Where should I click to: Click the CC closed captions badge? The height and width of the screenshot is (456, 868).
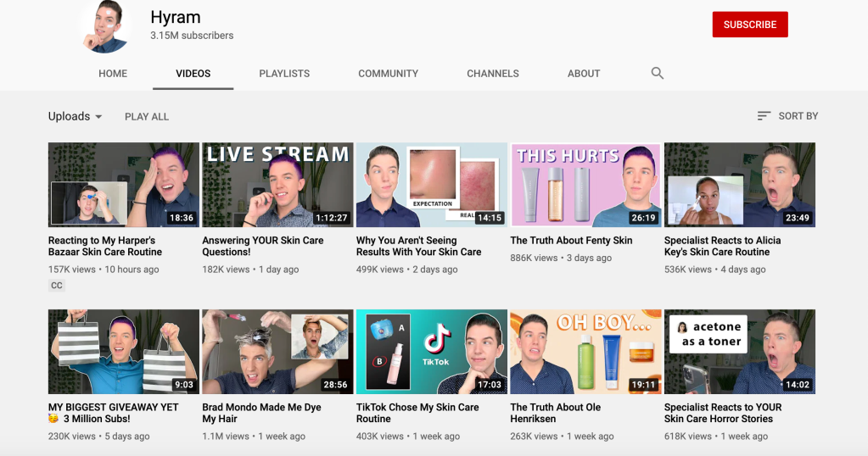57,286
